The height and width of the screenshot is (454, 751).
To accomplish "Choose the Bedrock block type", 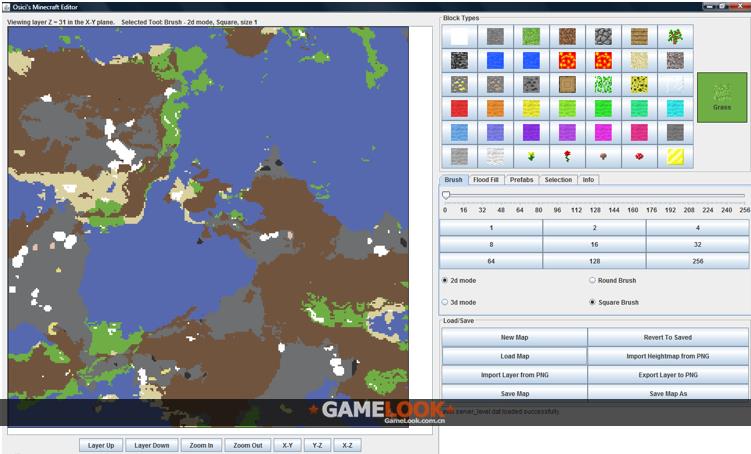I will tap(459, 60).
